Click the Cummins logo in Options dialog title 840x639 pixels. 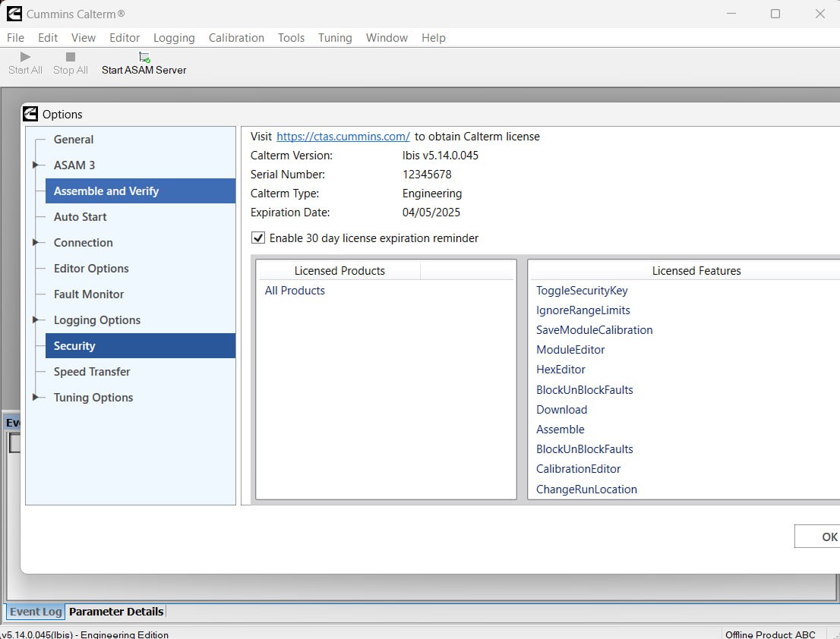click(x=30, y=114)
